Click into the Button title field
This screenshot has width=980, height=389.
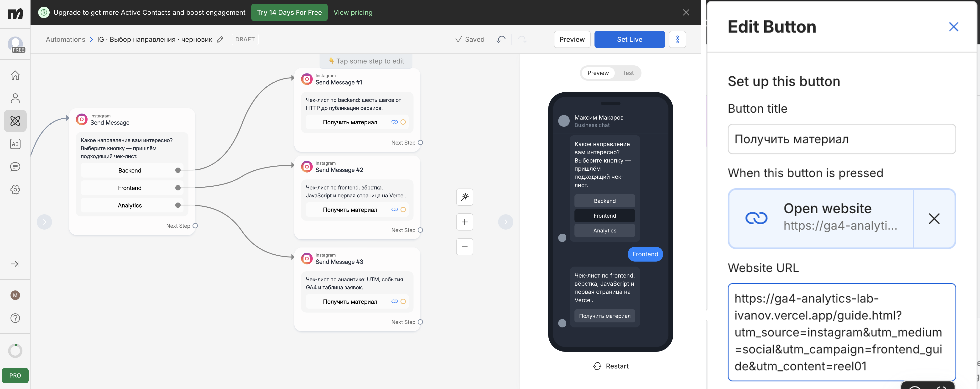[x=842, y=139]
